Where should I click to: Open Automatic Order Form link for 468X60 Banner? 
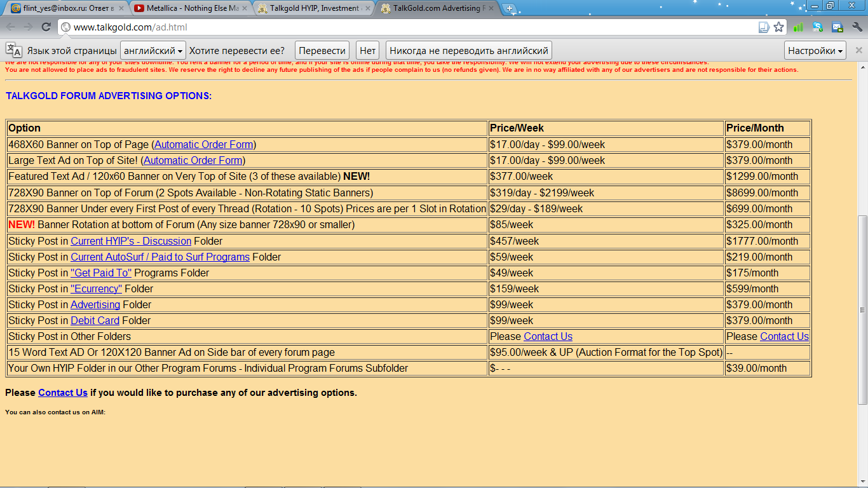pos(204,144)
